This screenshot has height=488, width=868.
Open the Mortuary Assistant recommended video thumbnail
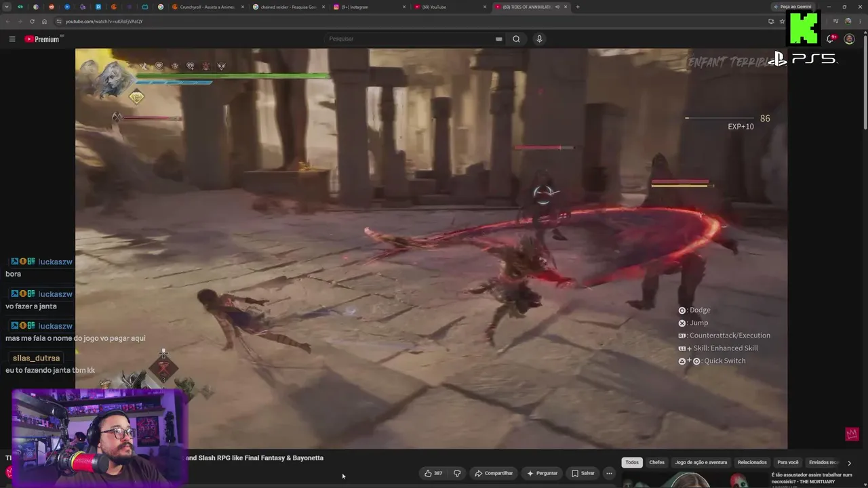click(x=694, y=480)
